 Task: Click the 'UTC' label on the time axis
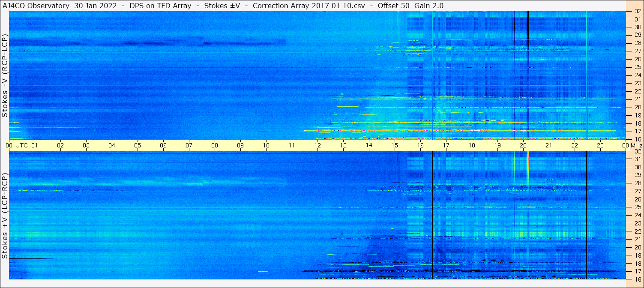21,145
